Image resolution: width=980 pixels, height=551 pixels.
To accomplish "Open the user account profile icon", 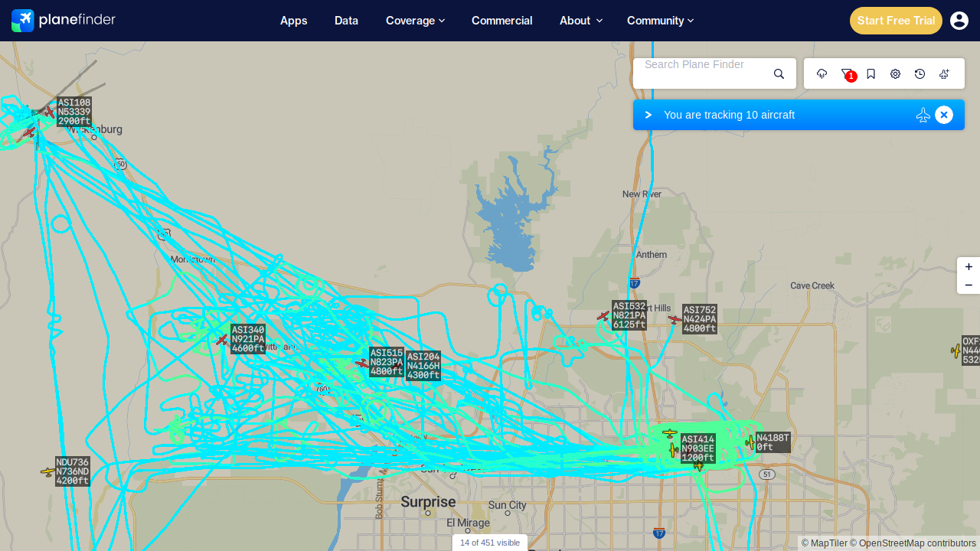I will click(959, 21).
